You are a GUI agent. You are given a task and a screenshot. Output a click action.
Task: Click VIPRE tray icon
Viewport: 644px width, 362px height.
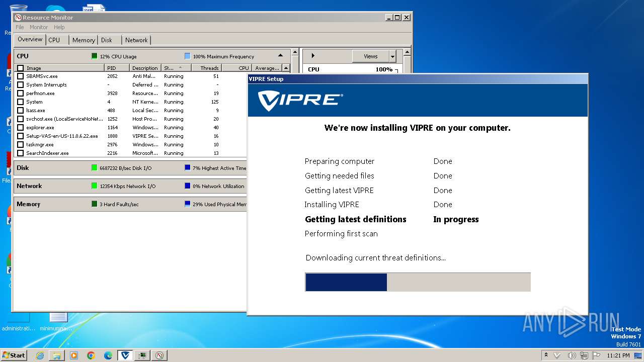click(x=557, y=355)
